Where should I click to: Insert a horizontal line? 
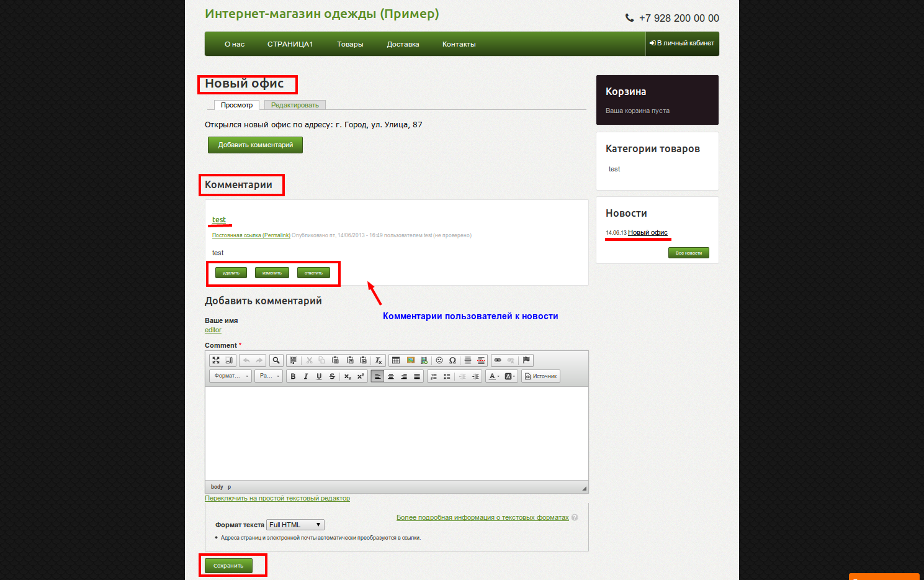pyautogui.click(x=468, y=360)
